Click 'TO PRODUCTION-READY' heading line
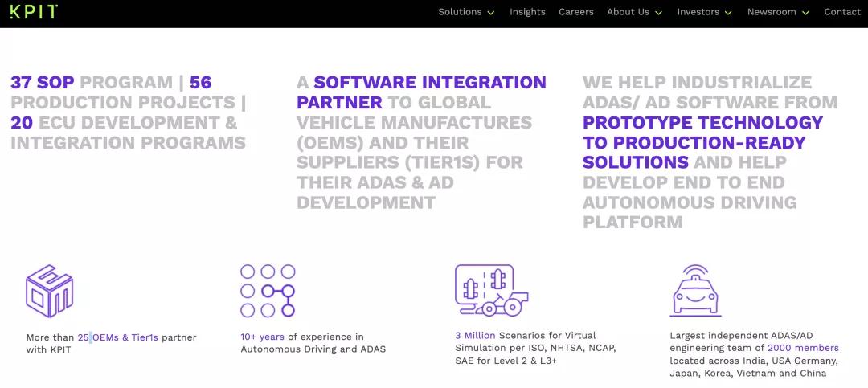The height and width of the screenshot is (388, 868). click(694, 142)
